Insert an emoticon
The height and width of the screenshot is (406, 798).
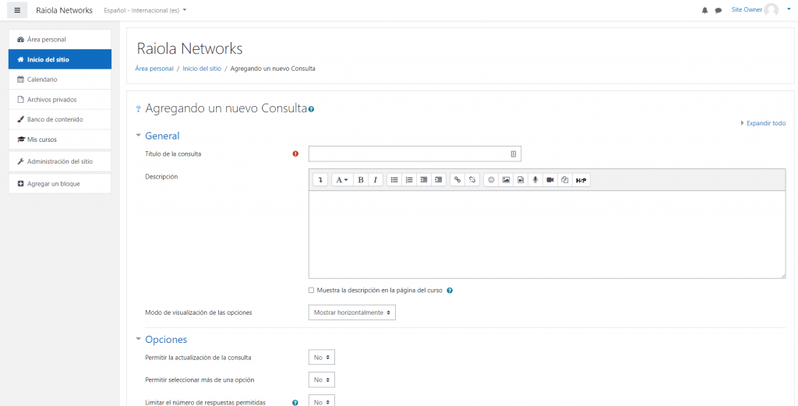[491, 180]
